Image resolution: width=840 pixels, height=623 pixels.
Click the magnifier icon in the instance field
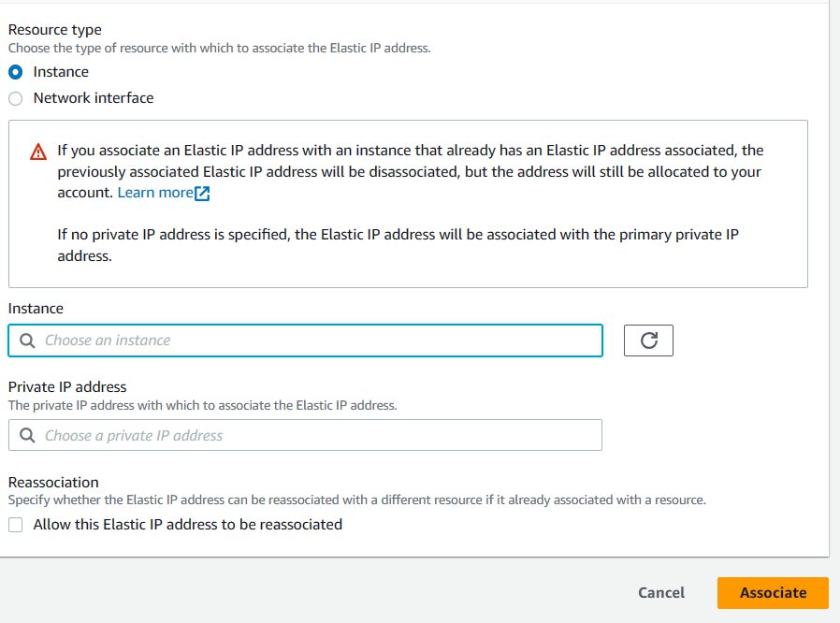point(27,340)
